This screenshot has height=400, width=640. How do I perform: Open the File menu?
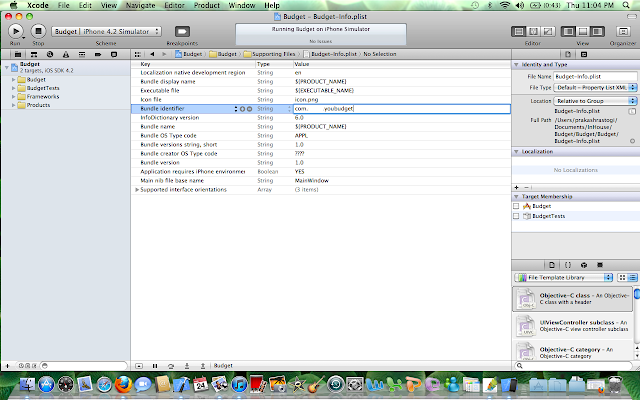[x=64, y=5]
